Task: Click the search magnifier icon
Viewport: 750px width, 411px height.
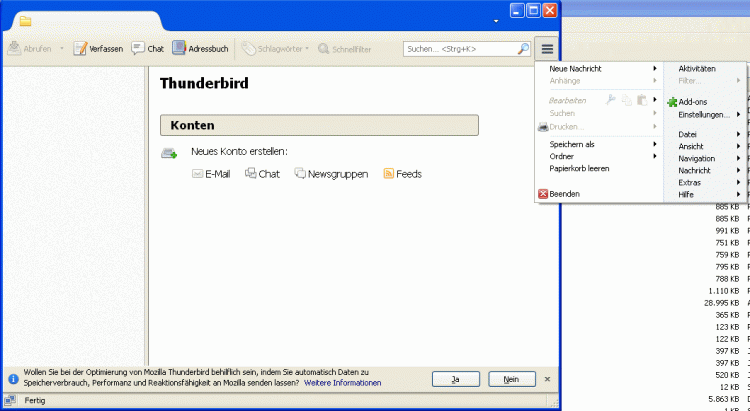Action: (523, 48)
